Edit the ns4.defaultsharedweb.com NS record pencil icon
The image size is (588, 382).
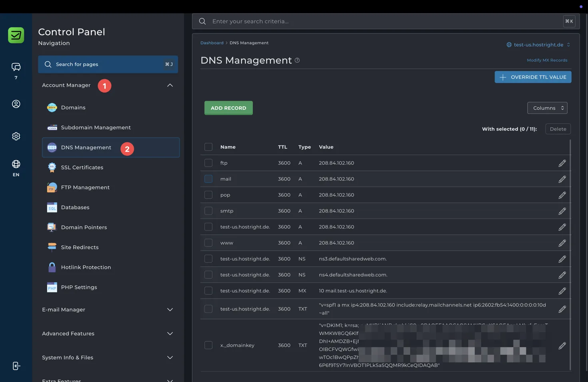[562, 275]
